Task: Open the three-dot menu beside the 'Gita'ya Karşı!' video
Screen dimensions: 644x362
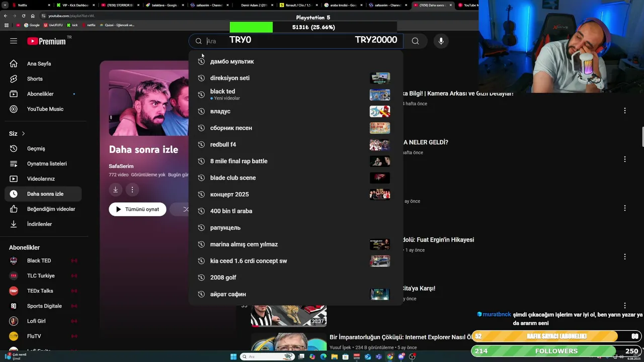Action: tap(625, 306)
